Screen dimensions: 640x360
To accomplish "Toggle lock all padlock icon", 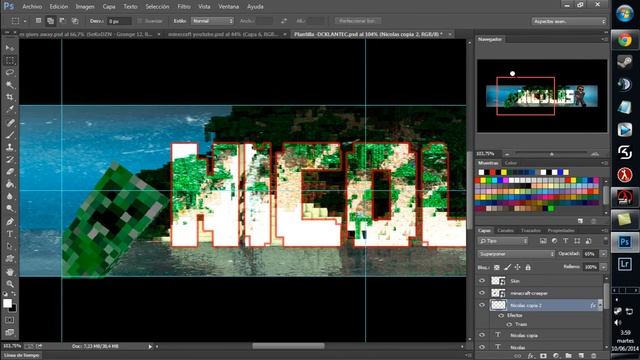I will pos(528,267).
